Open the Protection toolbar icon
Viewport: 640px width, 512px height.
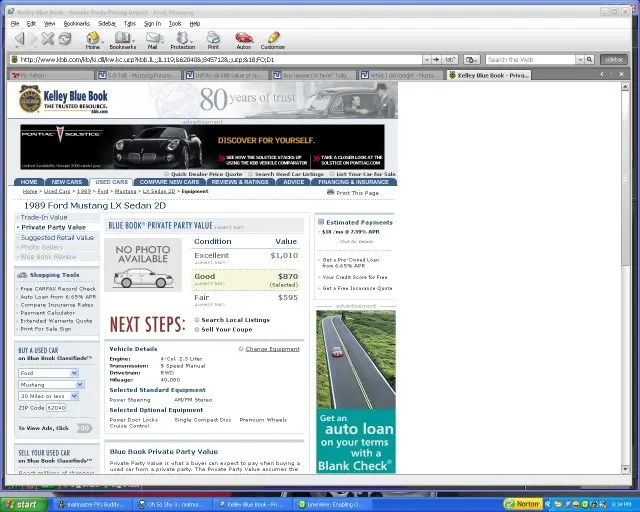(x=182, y=40)
